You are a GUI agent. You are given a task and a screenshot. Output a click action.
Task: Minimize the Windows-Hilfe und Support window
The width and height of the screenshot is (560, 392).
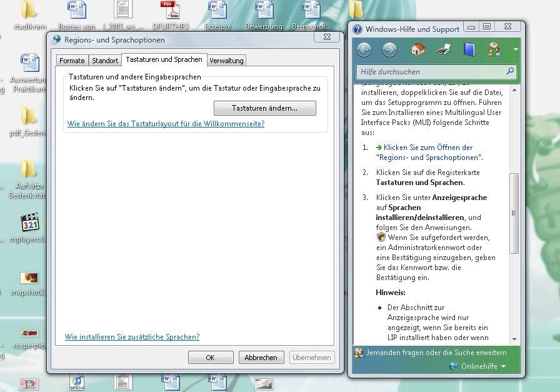coord(471,27)
